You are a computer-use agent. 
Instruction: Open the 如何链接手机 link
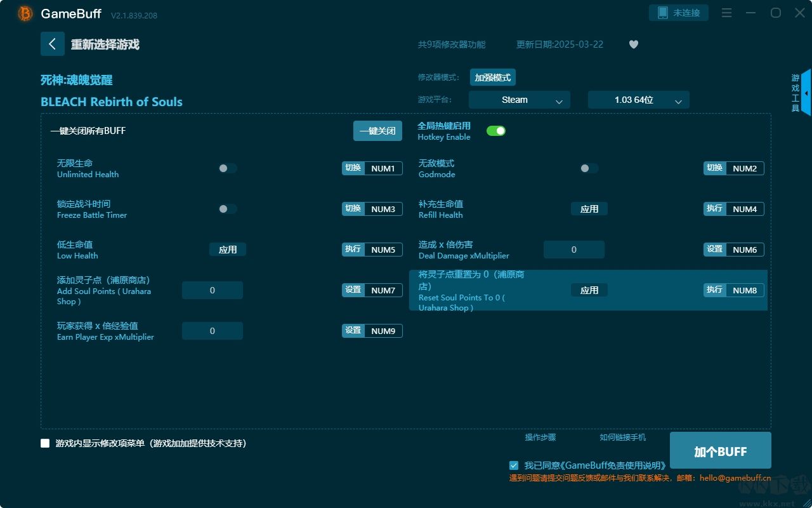pos(623,438)
